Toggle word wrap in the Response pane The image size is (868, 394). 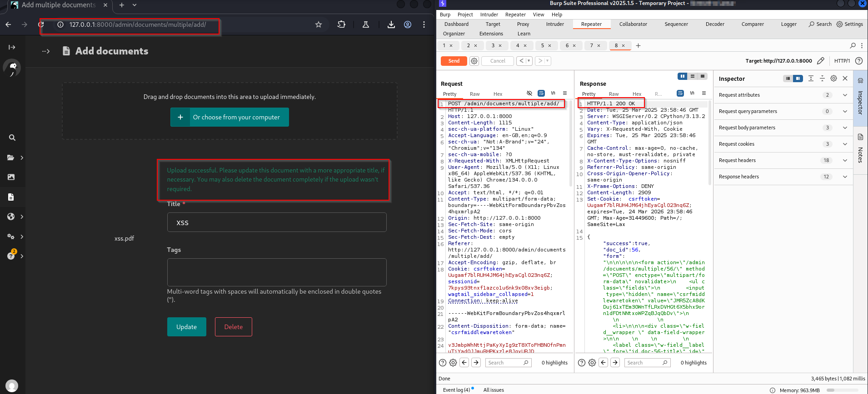(x=680, y=93)
